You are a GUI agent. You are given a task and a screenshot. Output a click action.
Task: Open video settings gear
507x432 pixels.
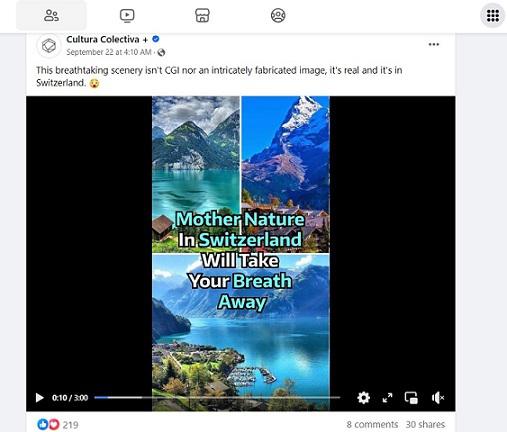(363, 397)
